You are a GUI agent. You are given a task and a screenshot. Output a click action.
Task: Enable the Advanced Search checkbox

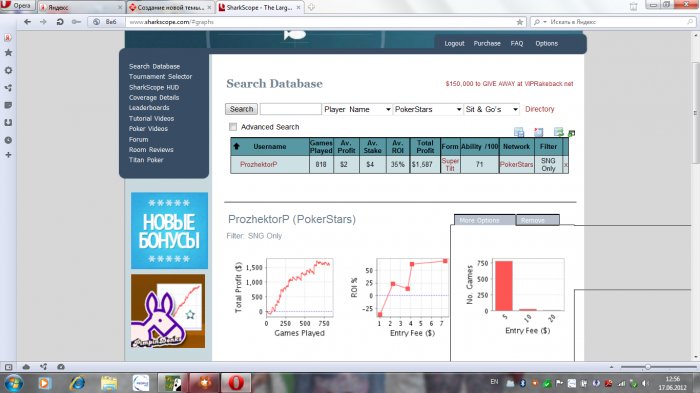coord(233,127)
